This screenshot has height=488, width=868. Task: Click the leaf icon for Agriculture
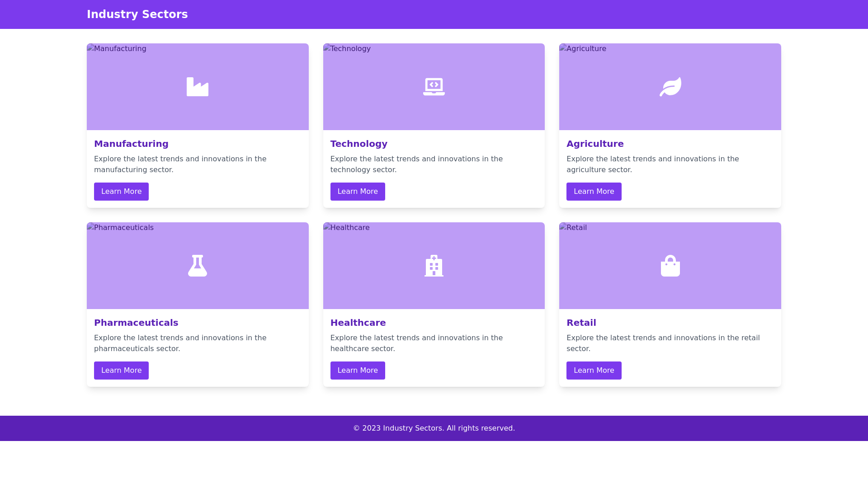coord(670,87)
